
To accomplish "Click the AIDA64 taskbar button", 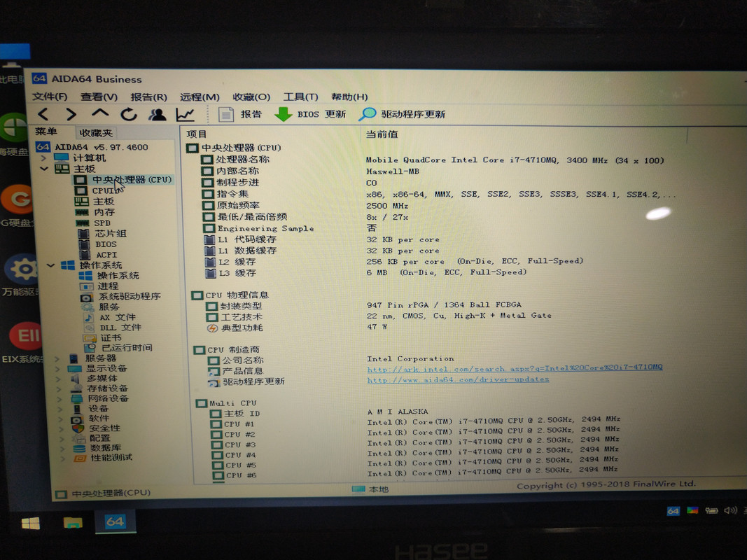I will [x=115, y=521].
